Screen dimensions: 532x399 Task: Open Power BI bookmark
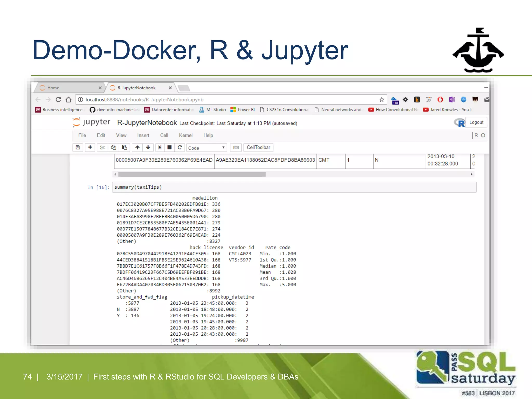point(243,110)
